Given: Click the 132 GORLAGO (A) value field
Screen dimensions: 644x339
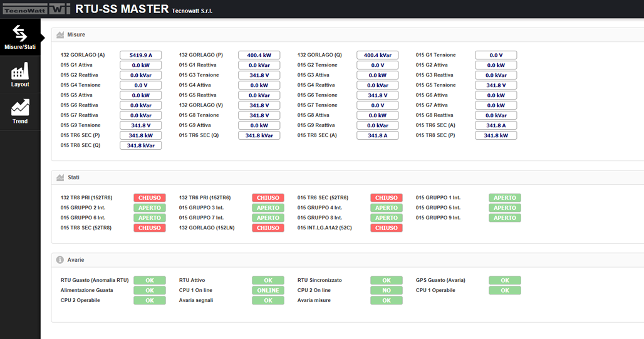Looking at the screenshot, I should click(x=141, y=55).
